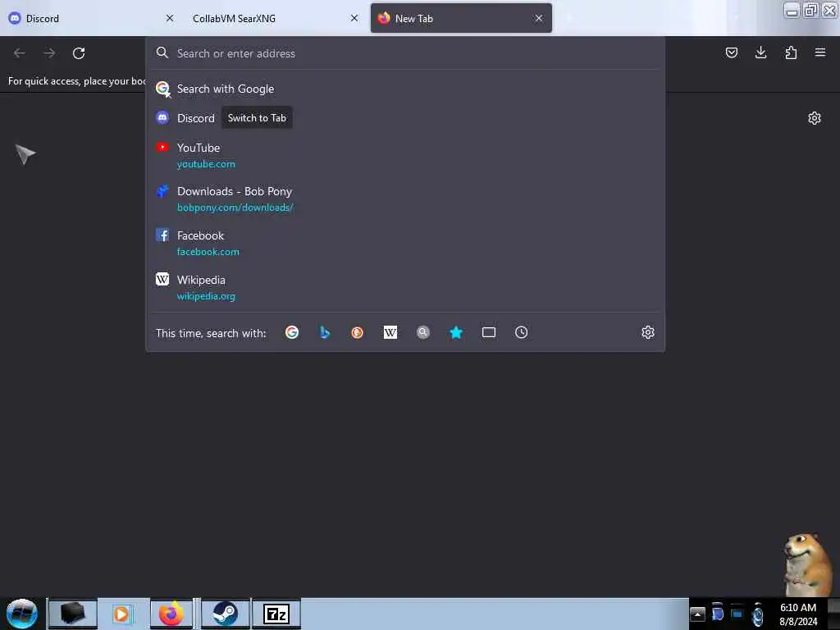Open the media player taskbar icon
The image size is (840, 630).
(x=121, y=614)
